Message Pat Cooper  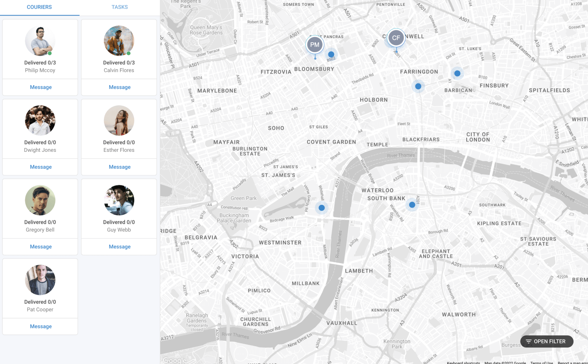(x=41, y=326)
